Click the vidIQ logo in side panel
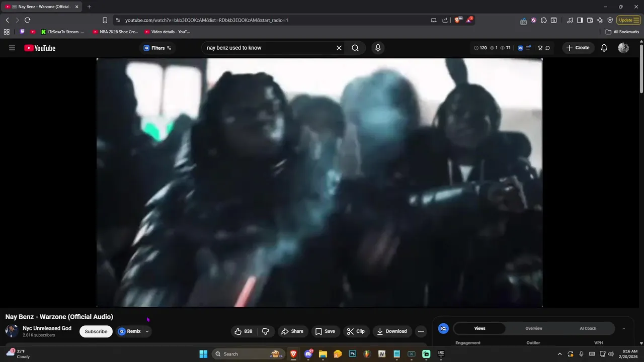 click(x=443, y=328)
